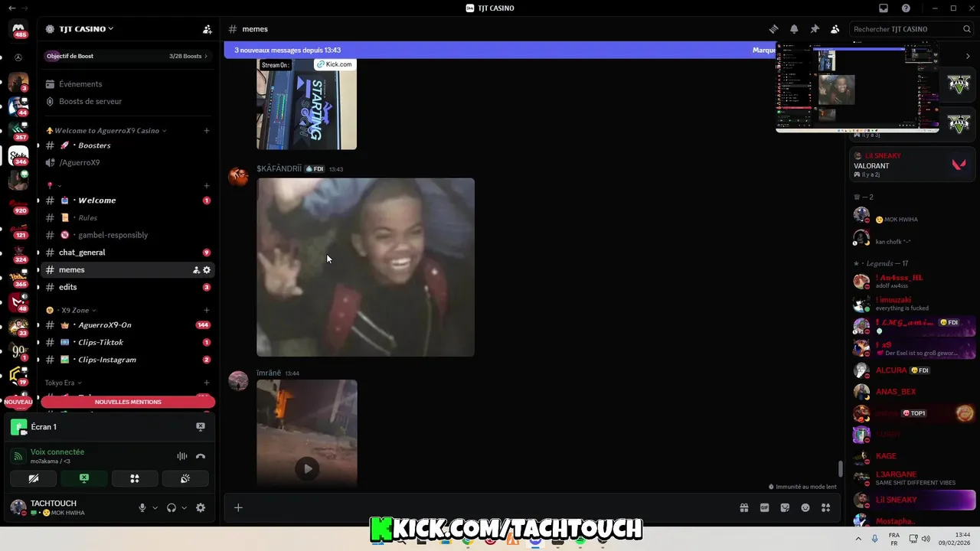The image size is (980, 551).
Task: Open headphones output options chevron
Action: pos(184,507)
